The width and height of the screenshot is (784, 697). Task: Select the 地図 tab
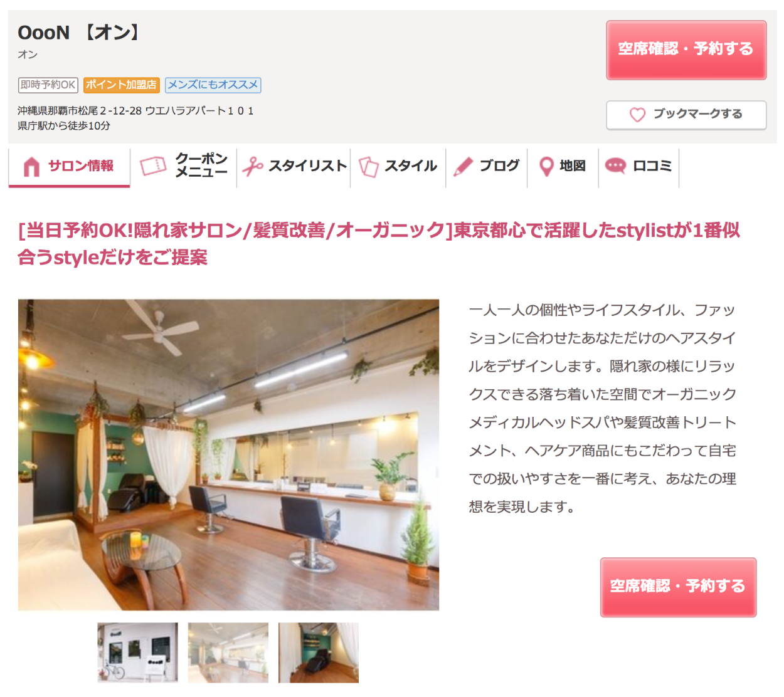pyautogui.click(x=563, y=166)
